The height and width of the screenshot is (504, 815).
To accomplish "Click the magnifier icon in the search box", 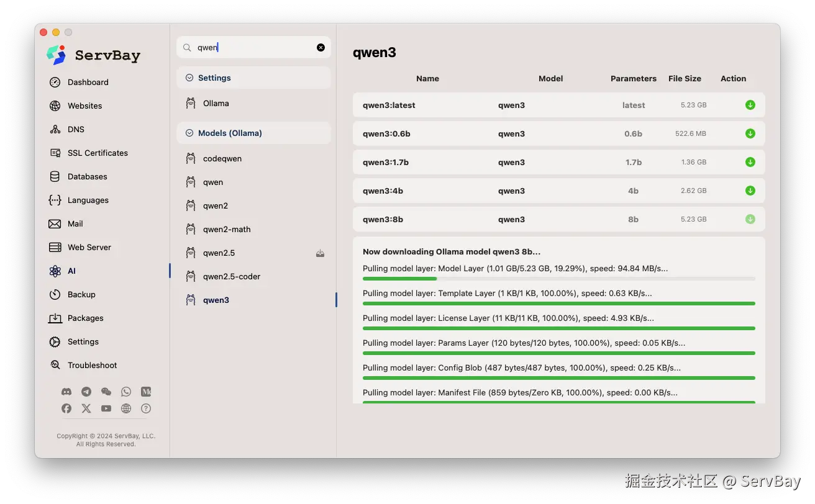I will 187,47.
